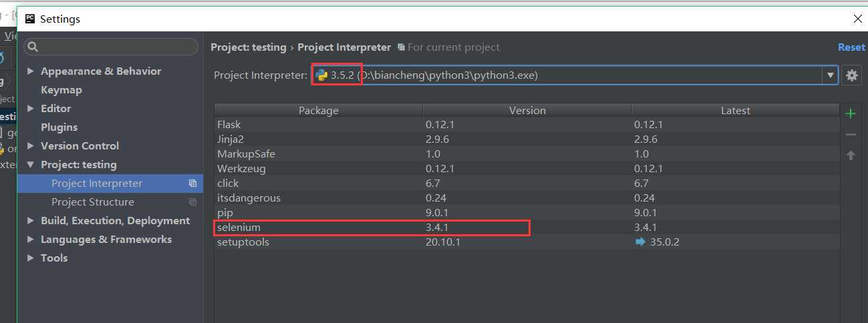The width and height of the screenshot is (868, 323).
Task: Select Project Interpreter tree item
Action: pyautogui.click(x=110, y=184)
